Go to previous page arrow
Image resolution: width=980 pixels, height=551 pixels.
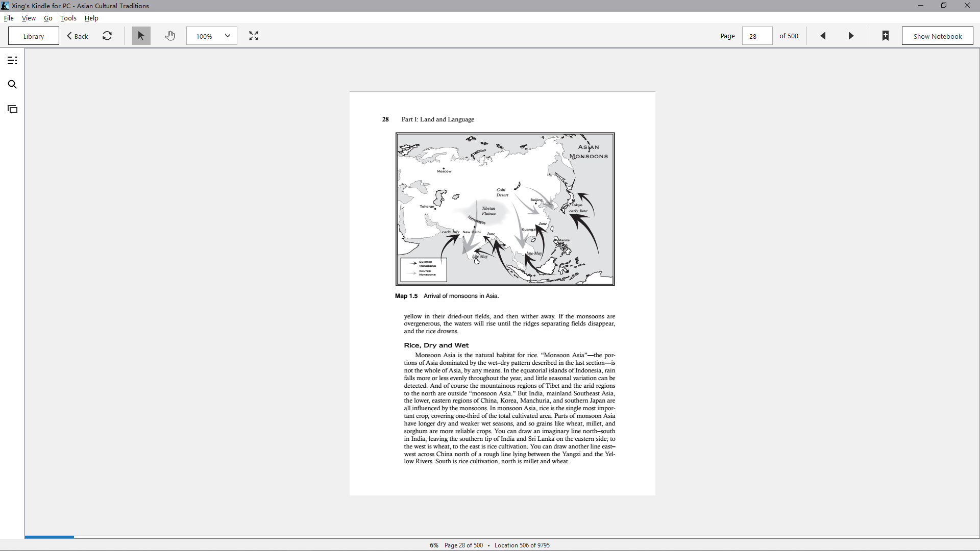pyautogui.click(x=823, y=36)
